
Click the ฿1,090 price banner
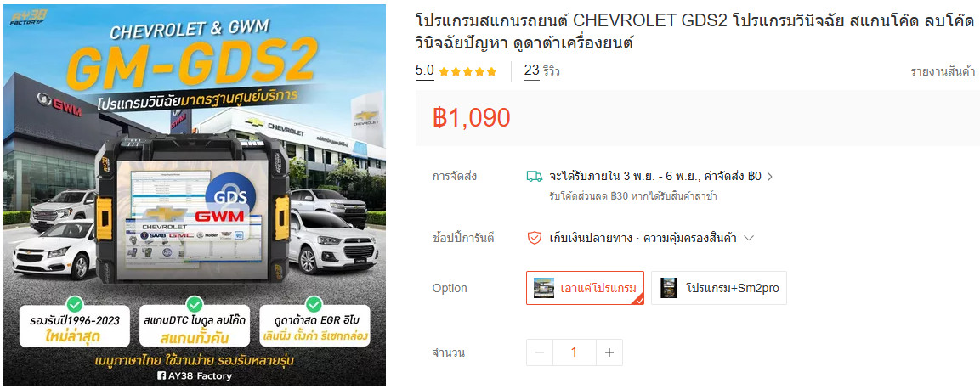point(698,118)
